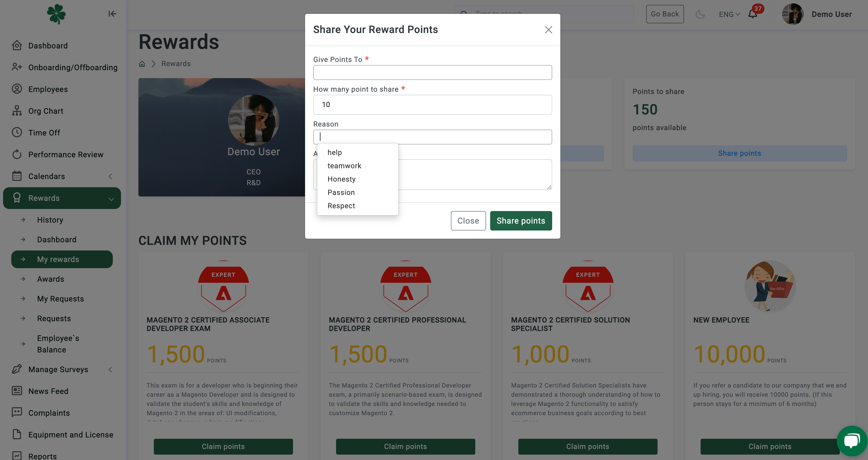
Task: Open the notifications bell
Action: point(752,14)
